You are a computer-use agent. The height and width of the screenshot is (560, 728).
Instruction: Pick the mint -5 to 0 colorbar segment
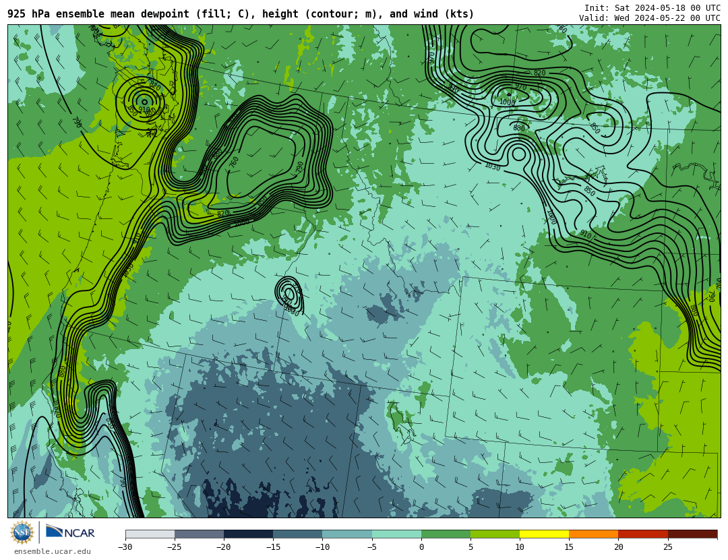(396, 534)
